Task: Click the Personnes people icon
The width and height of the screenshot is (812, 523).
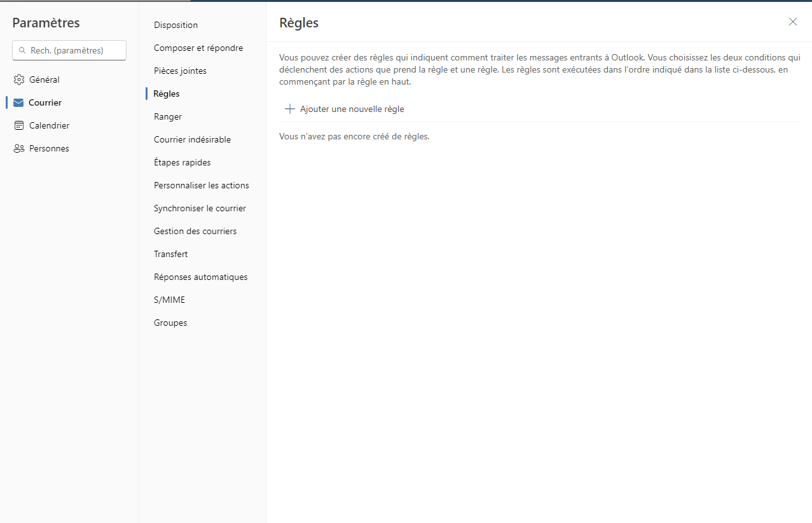Action: [x=18, y=148]
